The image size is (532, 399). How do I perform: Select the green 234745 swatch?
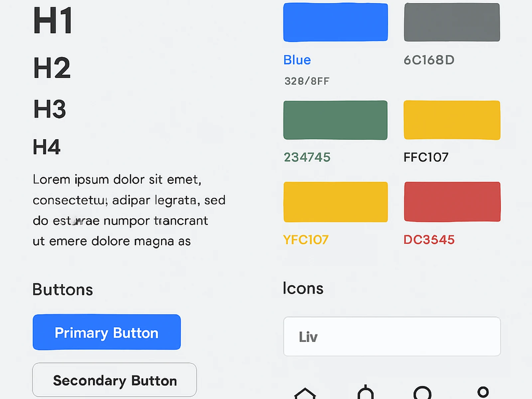coord(335,120)
